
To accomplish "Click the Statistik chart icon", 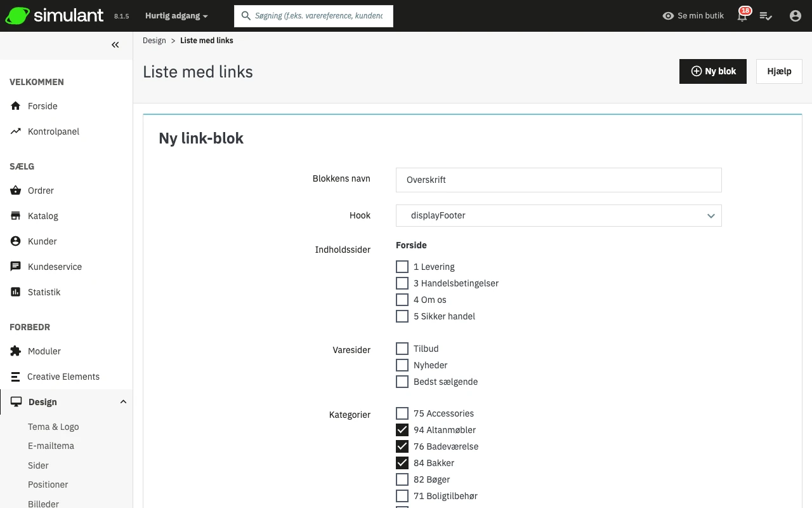I will 16,292.
